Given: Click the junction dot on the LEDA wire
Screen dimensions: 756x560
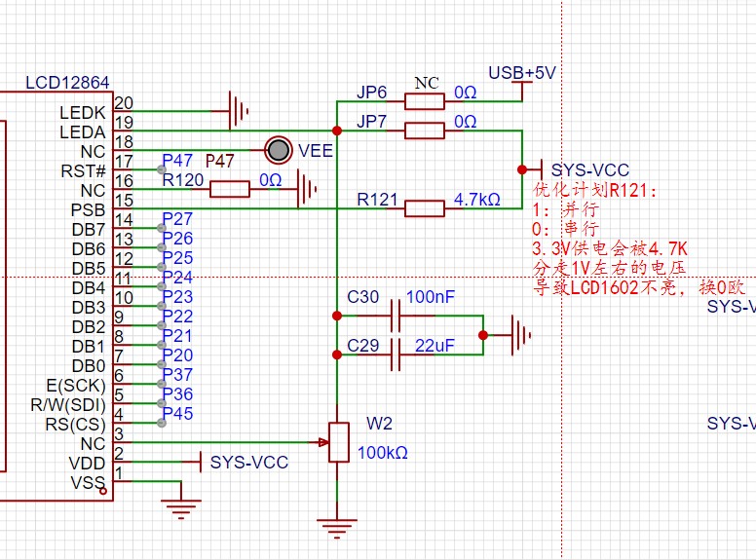Looking at the screenshot, I should click(337, 131).
